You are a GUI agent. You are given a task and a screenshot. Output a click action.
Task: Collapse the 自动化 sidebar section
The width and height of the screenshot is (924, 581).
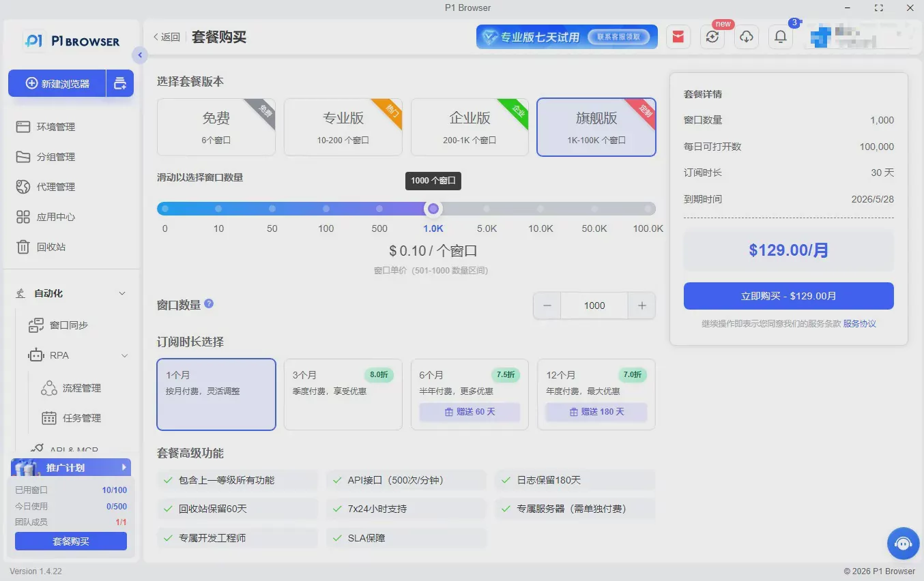tap(122, 293)
